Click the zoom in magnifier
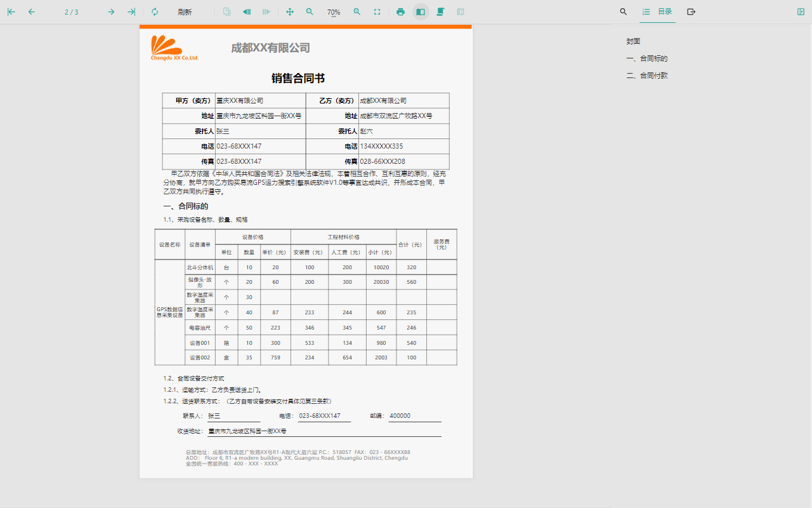This screenshot has height=508, width=812. [357, 12]
